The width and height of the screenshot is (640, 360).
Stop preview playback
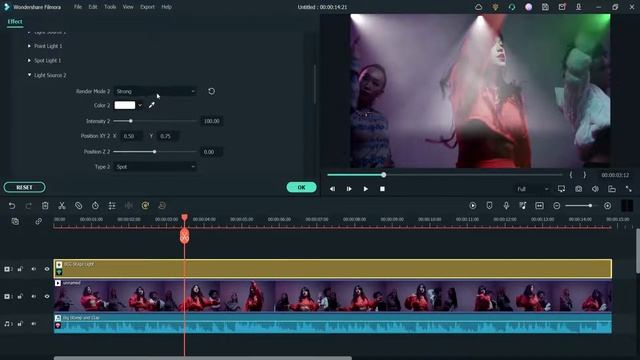click(x=382, y=189)
